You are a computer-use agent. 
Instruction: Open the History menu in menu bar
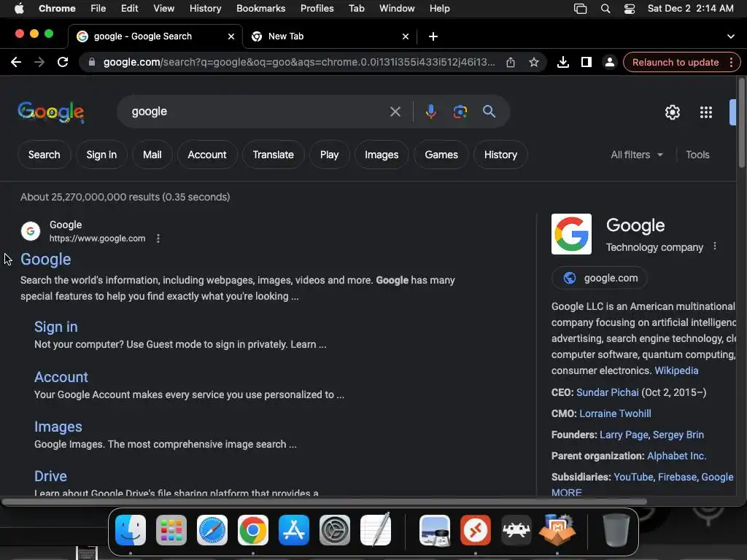[x=205, y=9]
